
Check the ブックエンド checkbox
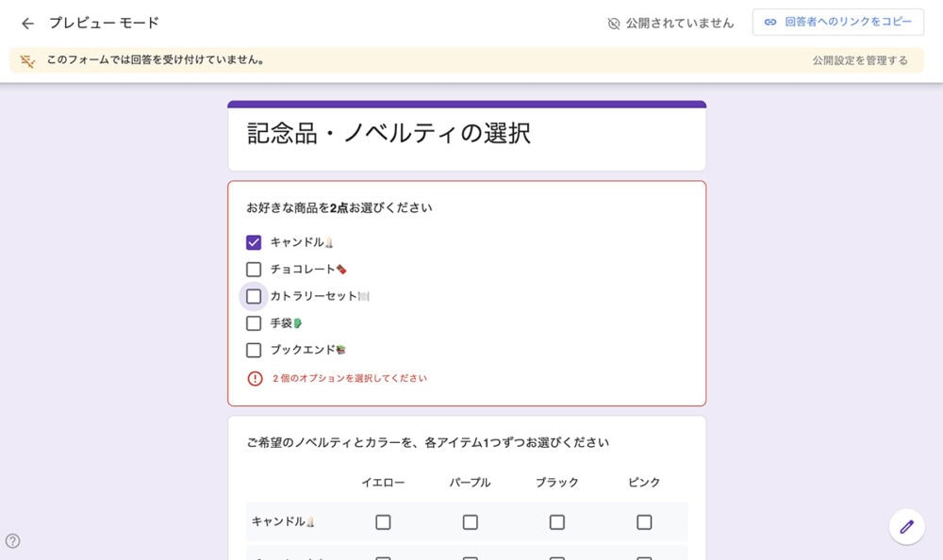point(253,350)
